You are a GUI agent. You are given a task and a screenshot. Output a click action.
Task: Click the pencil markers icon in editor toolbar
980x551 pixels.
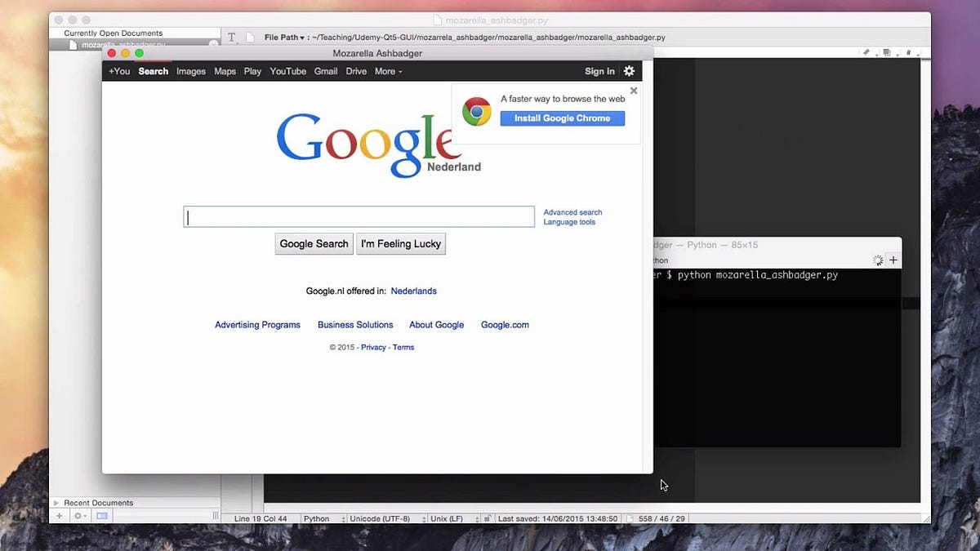click(x=867, y=51)
